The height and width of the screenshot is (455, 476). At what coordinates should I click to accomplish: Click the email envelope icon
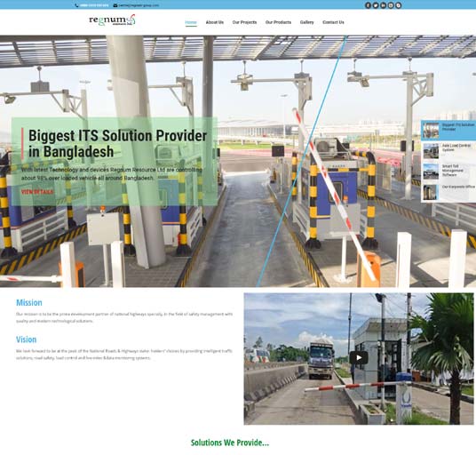[x=115, y=5]
